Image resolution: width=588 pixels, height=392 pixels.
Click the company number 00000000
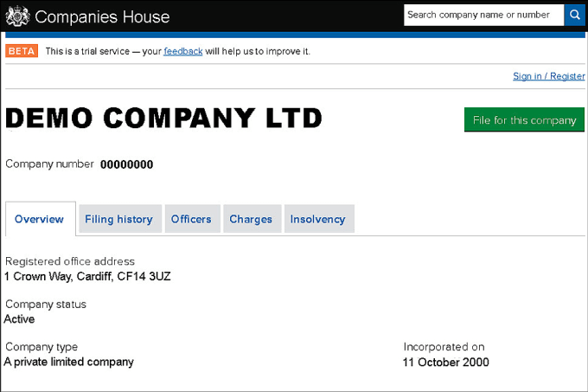pyautogui.click(x=127, y=164)
